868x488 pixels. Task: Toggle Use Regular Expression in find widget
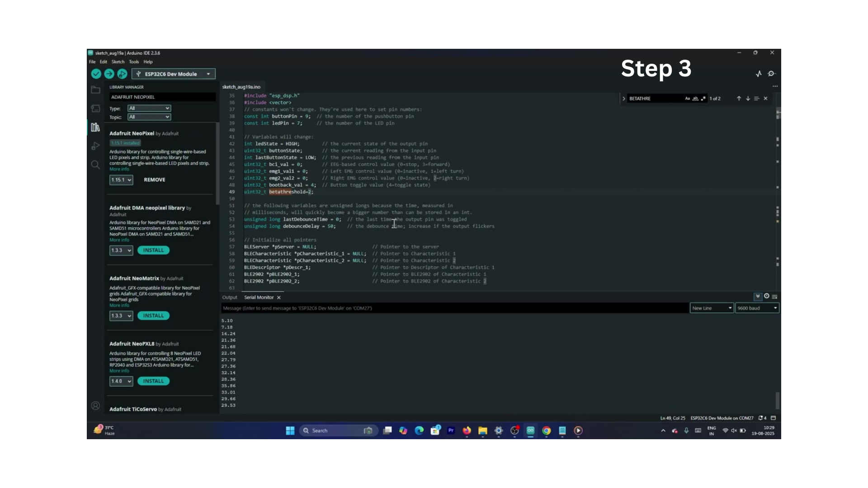point(703,99)
